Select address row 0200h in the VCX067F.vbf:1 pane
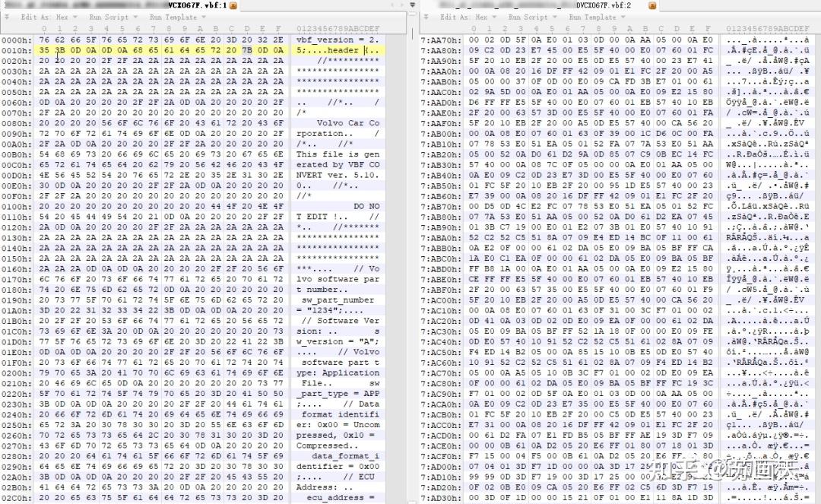 (16, 372)
